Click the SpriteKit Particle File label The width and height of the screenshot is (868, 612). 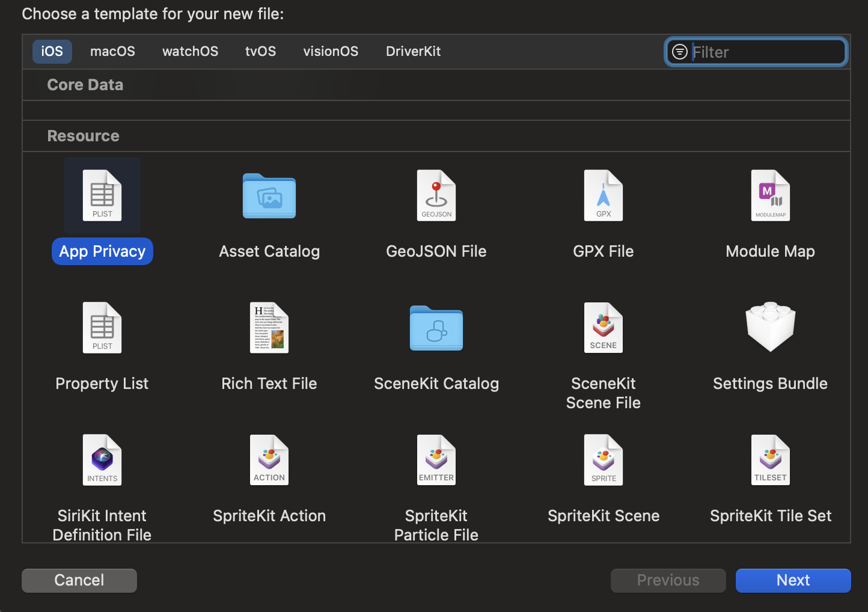point(436,525)
